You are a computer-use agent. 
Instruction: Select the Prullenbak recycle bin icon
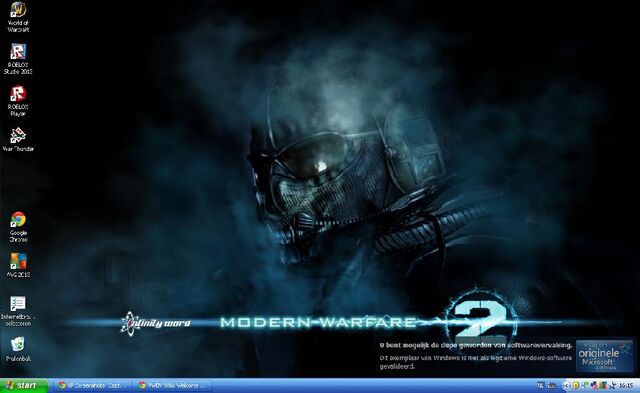18,349
